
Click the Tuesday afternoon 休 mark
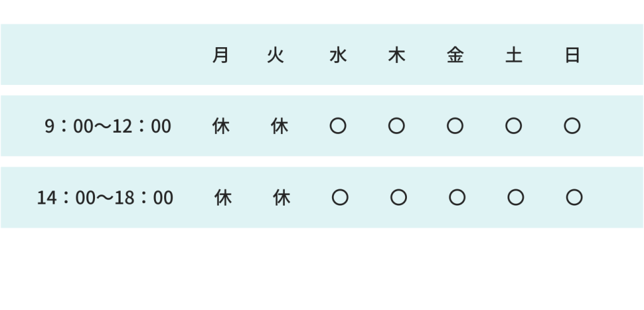pos(282,197)
